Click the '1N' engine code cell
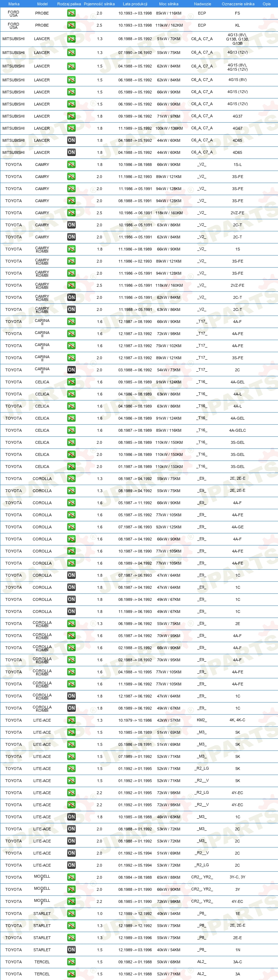Viewport: 278px width, 980px height. [237, 950]
